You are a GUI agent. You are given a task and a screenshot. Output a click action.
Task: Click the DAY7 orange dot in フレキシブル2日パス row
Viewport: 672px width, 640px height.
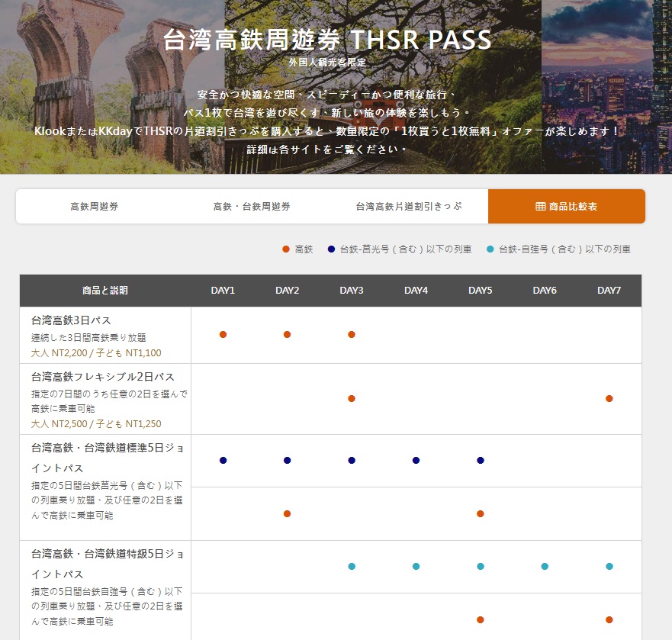coord(609,398)
